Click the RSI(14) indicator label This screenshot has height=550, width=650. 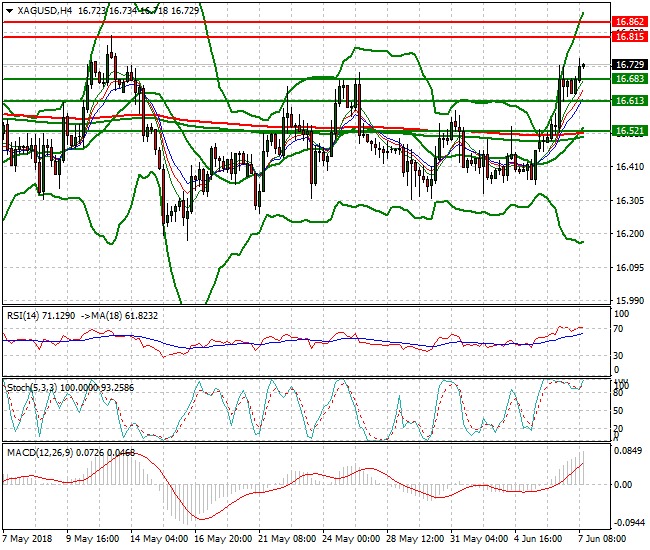[x=24, y=315]
